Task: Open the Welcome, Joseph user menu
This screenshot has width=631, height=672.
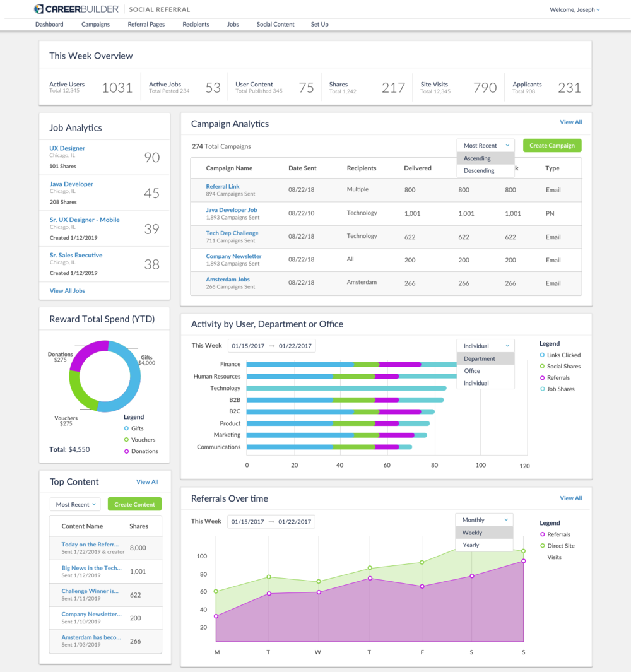Action: (574, 9)
